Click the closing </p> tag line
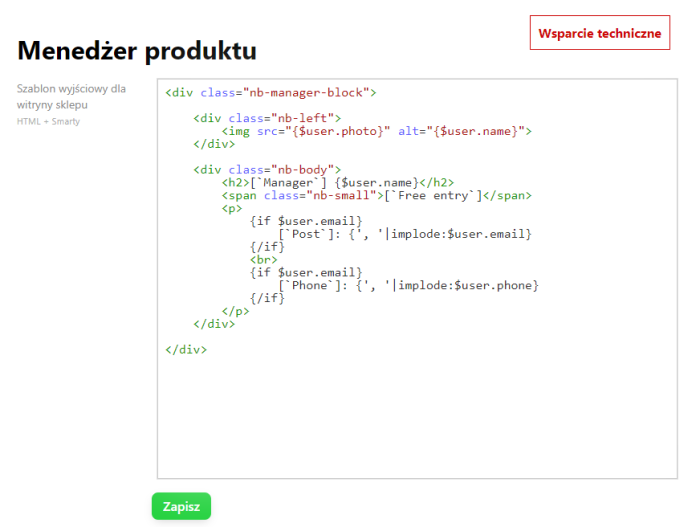 (235, 311)
